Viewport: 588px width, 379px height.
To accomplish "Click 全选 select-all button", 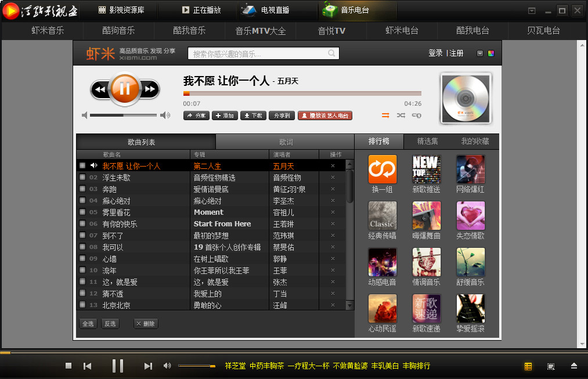I will pyautogui.click(x=88, y=323).
